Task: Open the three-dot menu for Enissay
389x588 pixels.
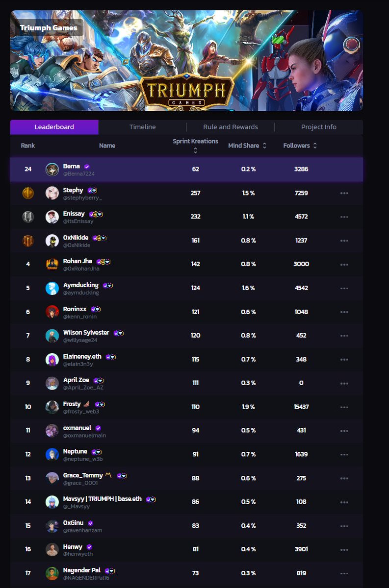Action: (344, 217)
